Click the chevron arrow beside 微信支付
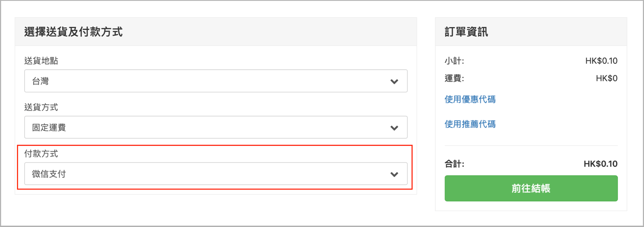644x227 pixels. [x=394, y=174]
